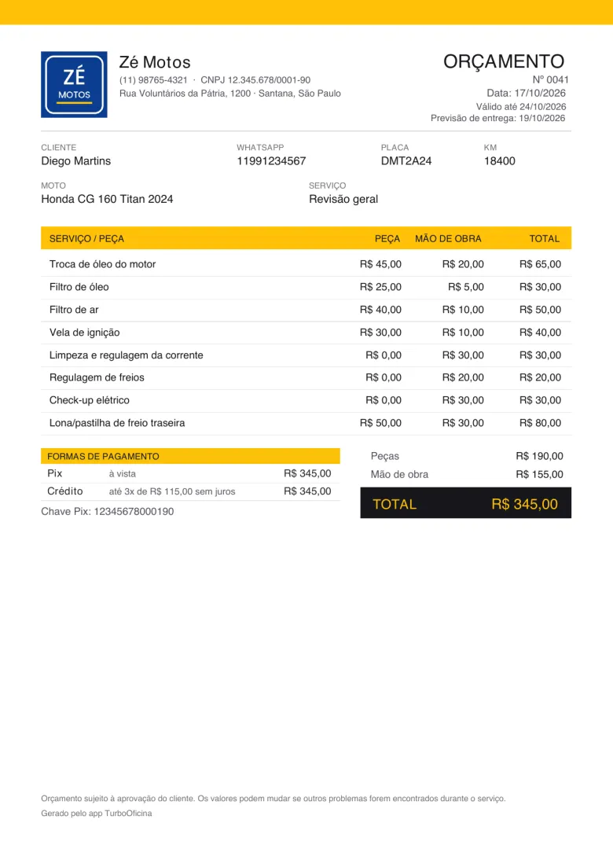Viewport: 613px width, 868px height.
Task: Click the 'Zé Motos' company name
Action: point(155,62)
